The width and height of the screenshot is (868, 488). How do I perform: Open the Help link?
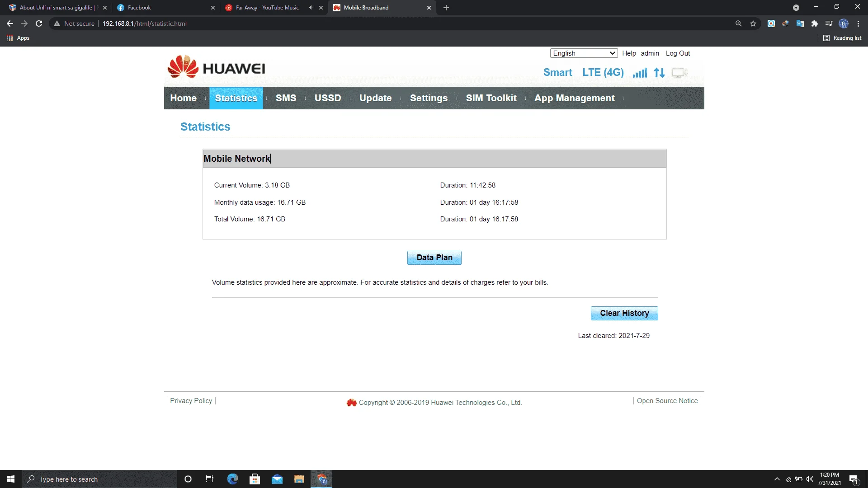(x=629, y=53)
